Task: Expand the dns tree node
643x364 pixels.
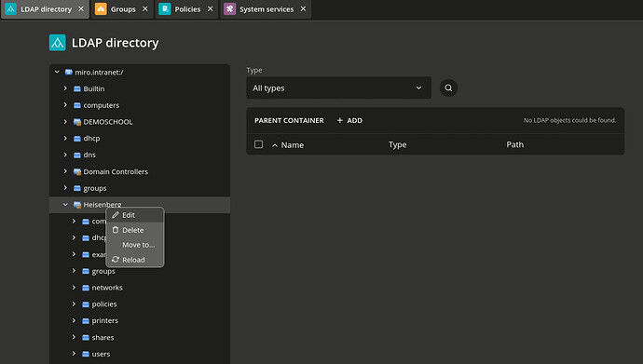Action: (65, 155)
